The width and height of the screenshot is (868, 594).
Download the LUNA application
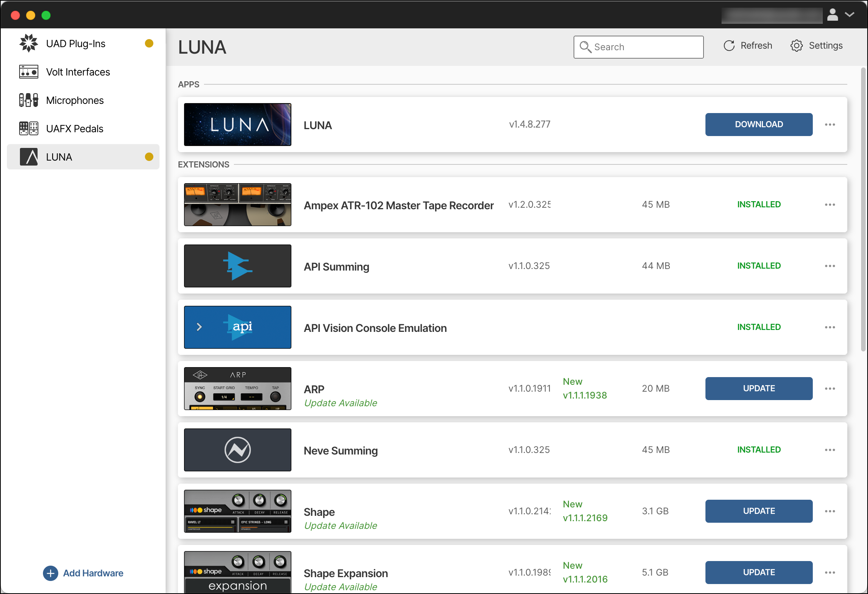pyautogui.click(x=759, y=125)
